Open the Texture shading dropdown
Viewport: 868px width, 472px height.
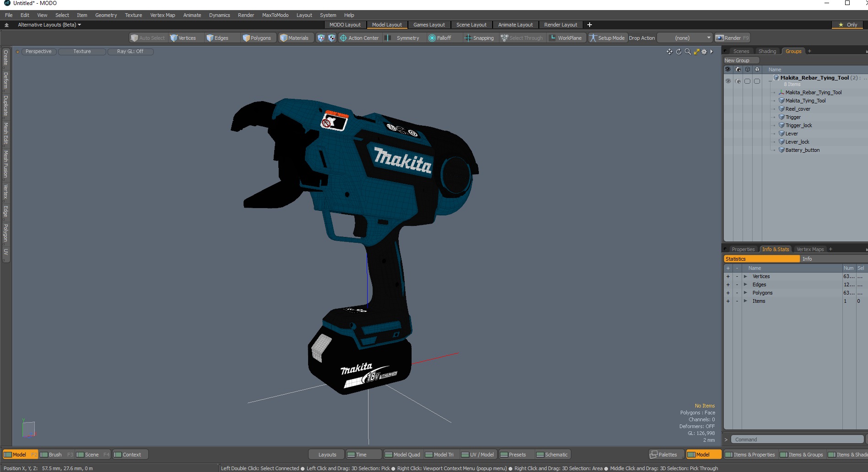(82, 52)
